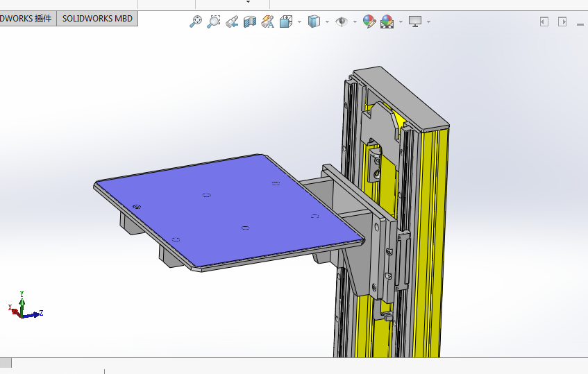Switch to the SOLIDWORKS MBD tab

[97, 18]
